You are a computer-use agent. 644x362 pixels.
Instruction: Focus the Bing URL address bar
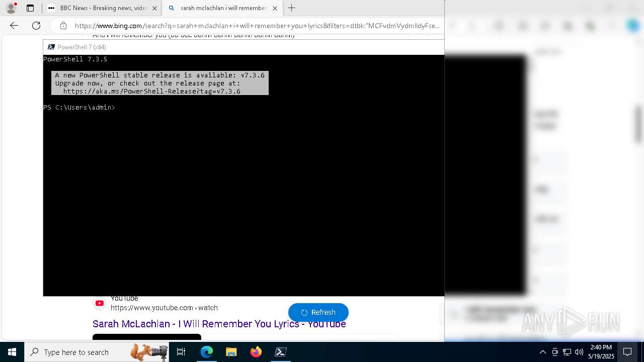(x=257, y=26)
